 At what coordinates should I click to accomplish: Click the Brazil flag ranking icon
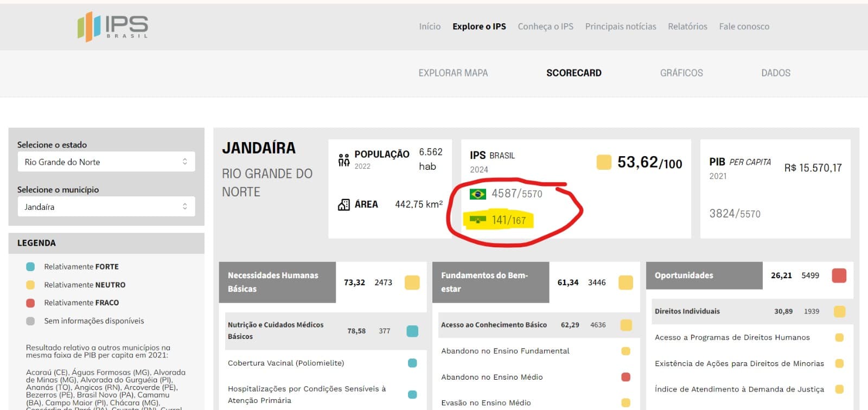(478, 194)
